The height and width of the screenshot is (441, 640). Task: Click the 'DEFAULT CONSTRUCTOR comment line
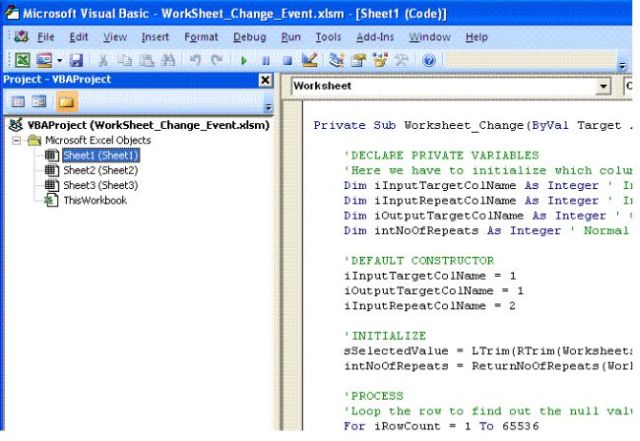click(x=419, y=261)
